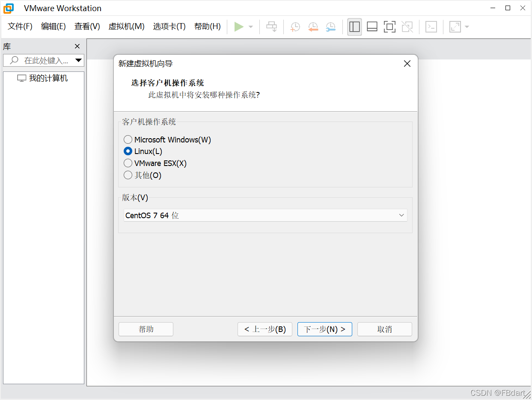Close the 新建虚拟机向导 dialog
Image resolution: width=532 pixels, height=400 pixels.
(x=407, y=64)
